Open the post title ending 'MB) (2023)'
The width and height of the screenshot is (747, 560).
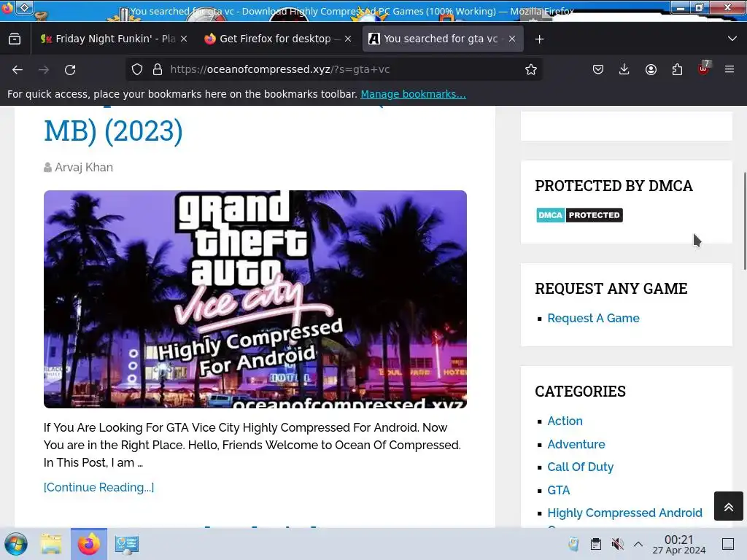pos(113,131)
